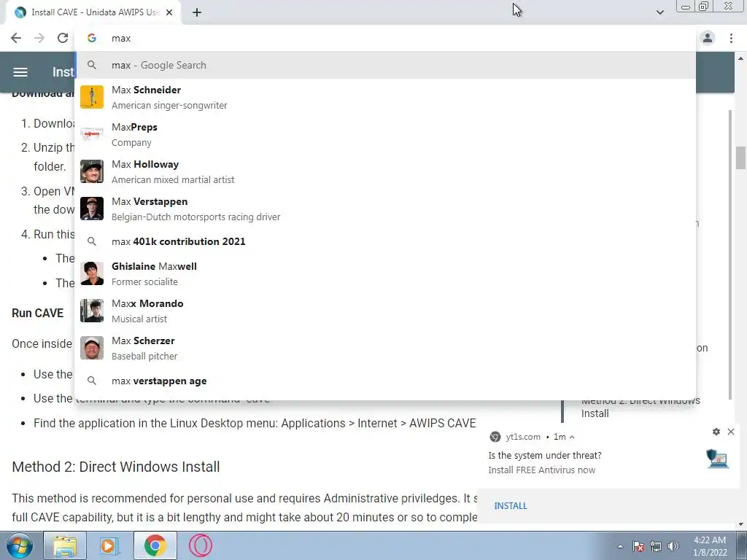The width and height of the screenshot is (747, 560).
Task: Open Windows Media Player from the taskbar
Action: pyautogui.click(x=109, y=545)
